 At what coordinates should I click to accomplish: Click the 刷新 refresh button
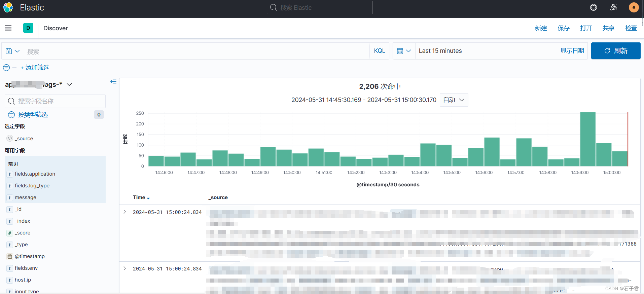[616, 51]
